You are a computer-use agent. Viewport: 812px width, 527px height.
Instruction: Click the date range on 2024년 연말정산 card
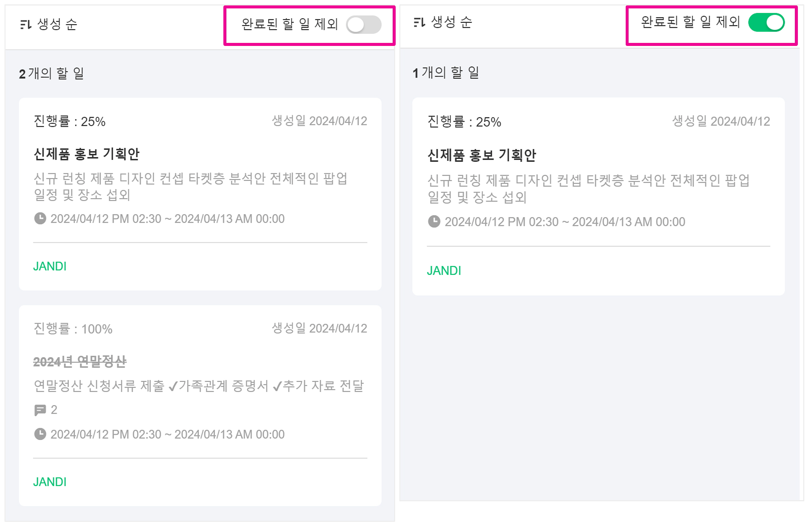pyautogui.click(x=167, y=435)
